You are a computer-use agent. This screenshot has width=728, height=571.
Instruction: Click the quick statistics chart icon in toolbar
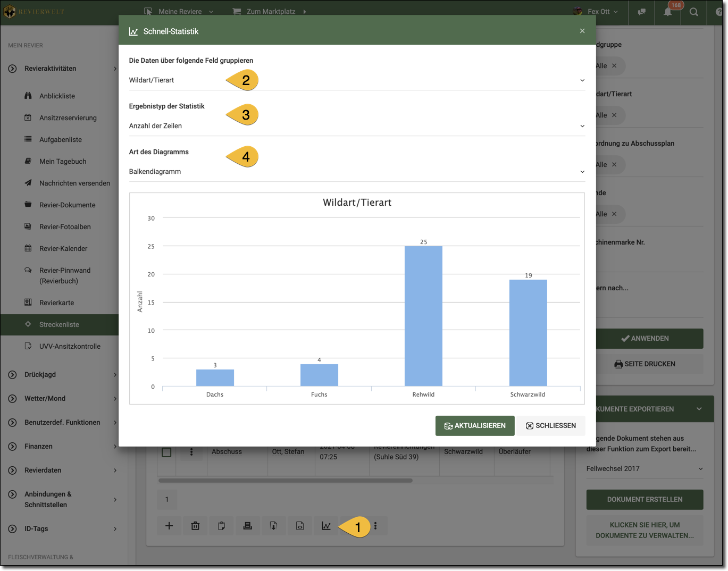[326, 526]
